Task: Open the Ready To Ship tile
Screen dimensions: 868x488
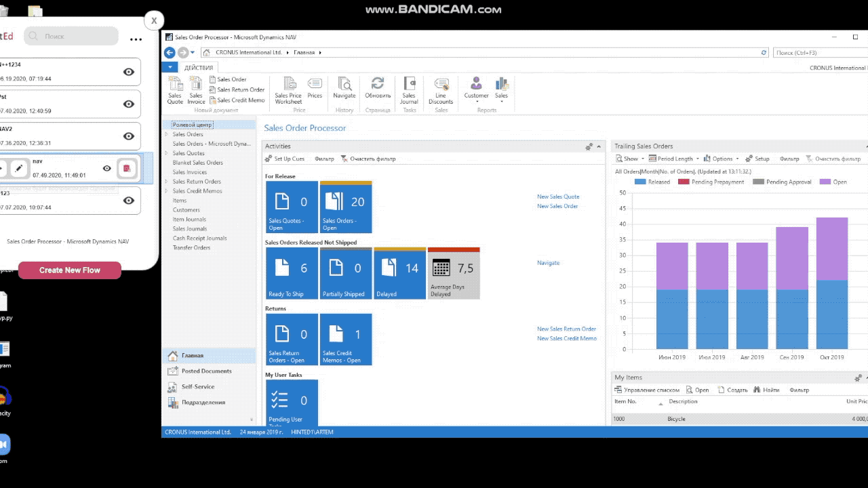Action: (x=292, y=274)
